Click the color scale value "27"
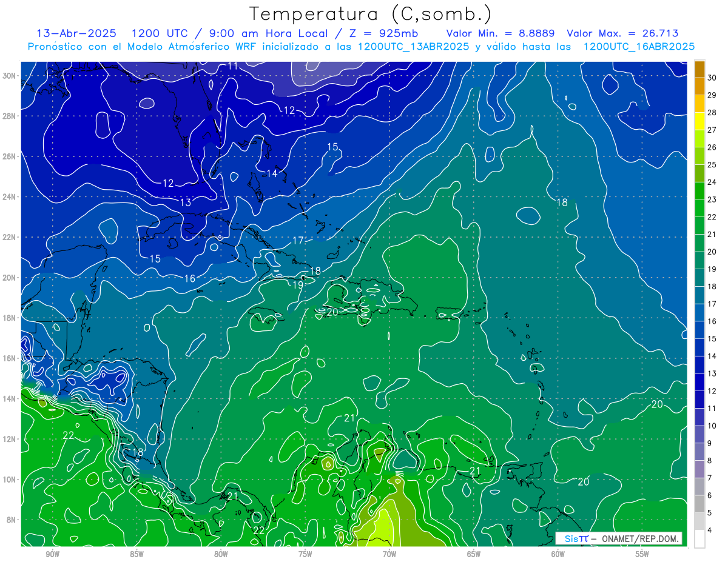 [712, 130]
